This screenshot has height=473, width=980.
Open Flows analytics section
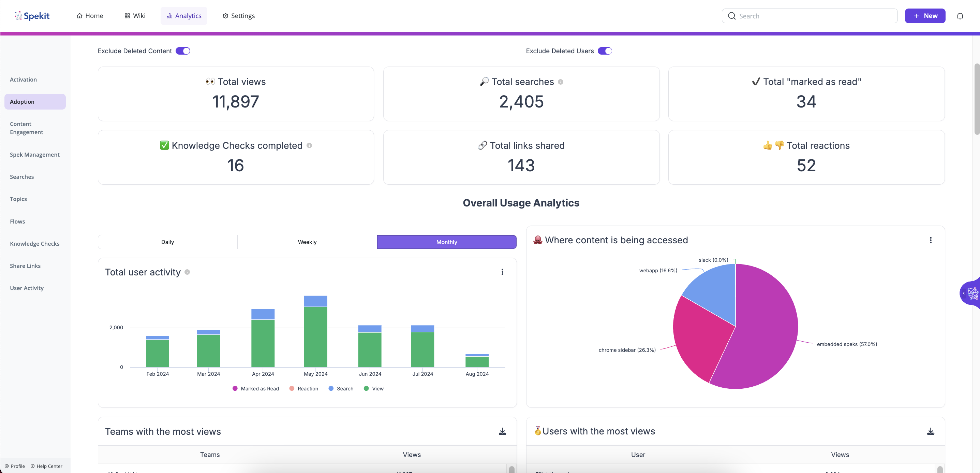pos(35,221)
